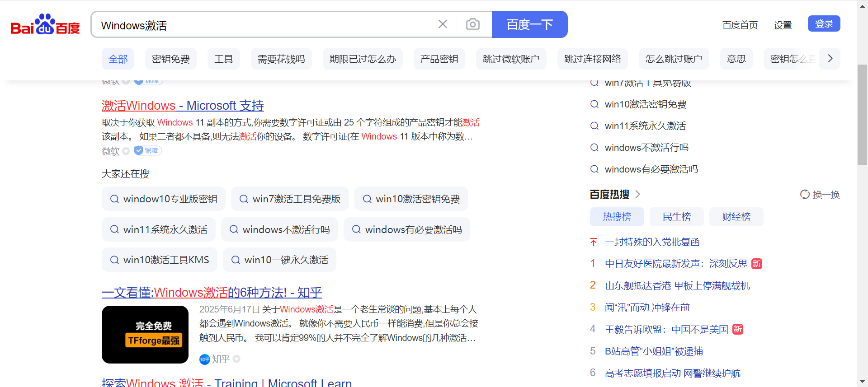Click sidebar related search win10激活密钥免费
Image resolution: width=868 pixels, height=387 pixels.
click(x=646, y=104)
